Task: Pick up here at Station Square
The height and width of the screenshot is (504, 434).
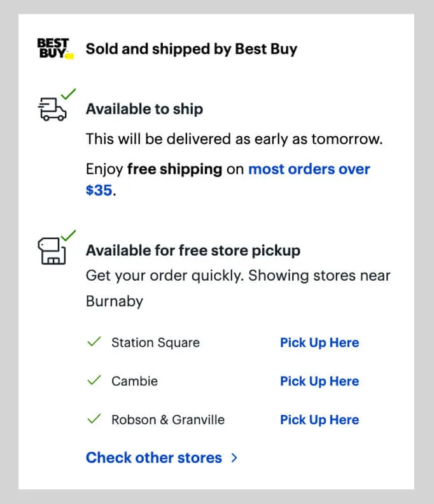Action: pos(319,342)
